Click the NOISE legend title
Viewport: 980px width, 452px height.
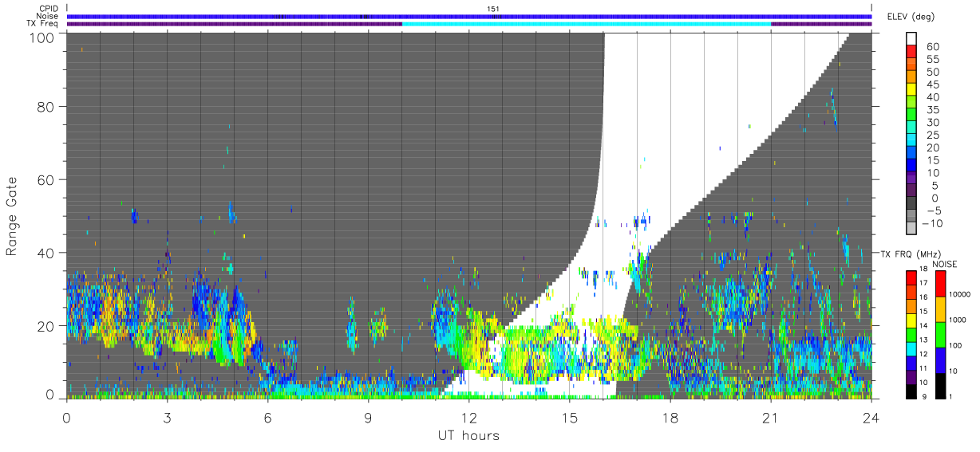tap(946, 264)
